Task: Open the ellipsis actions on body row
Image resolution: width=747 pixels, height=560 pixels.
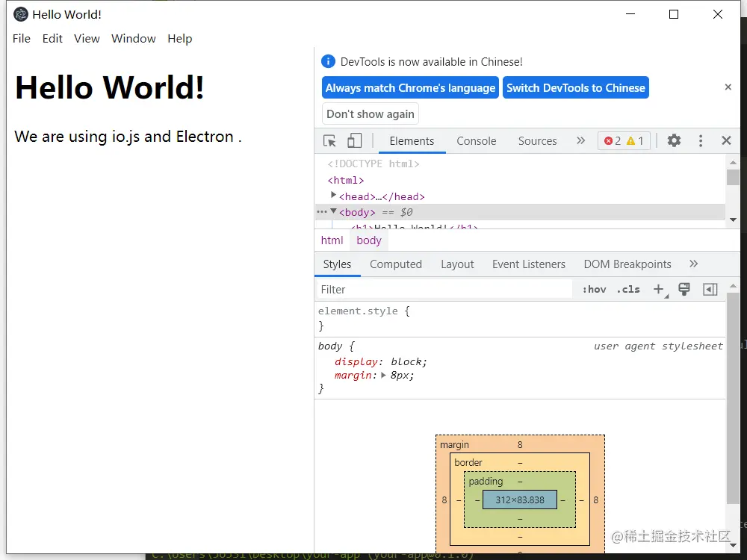Action: pyautogui.click(x=322, y=211)
